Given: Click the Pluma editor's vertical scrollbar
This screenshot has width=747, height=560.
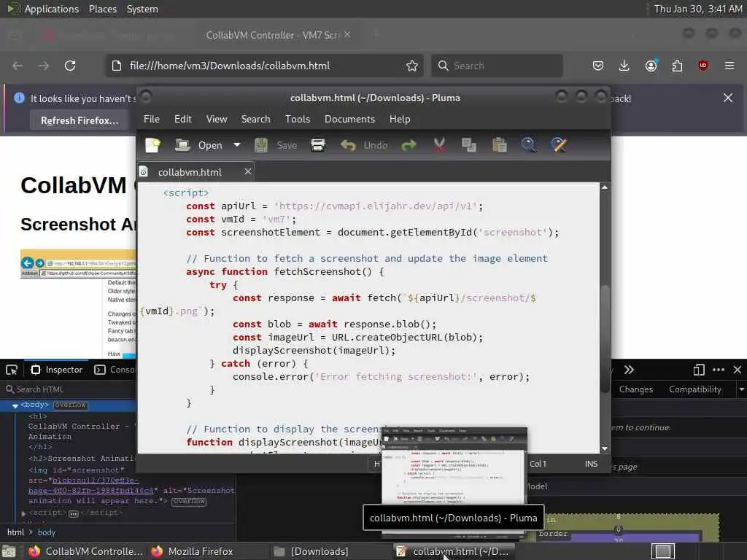Looking at the screenshot, I should 605,338.
